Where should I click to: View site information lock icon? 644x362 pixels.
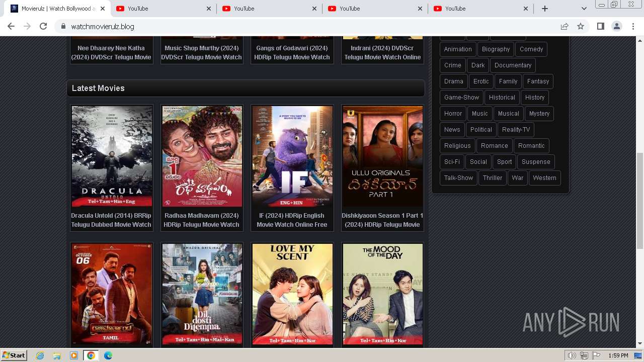point(63,26)
